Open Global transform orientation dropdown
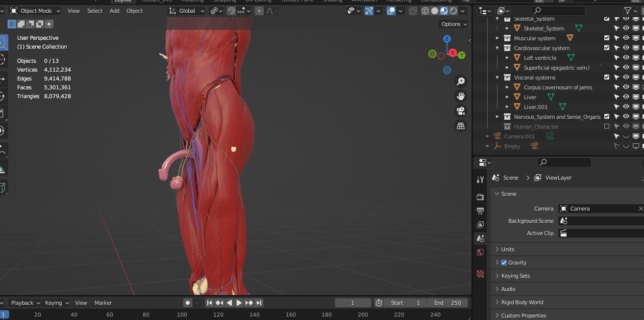 click(186, 11)
